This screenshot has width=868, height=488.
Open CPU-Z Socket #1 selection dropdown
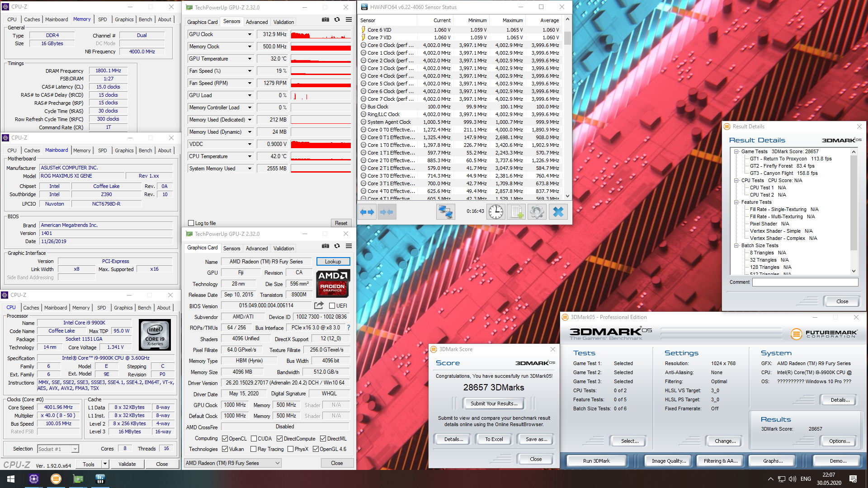point(58,449)
